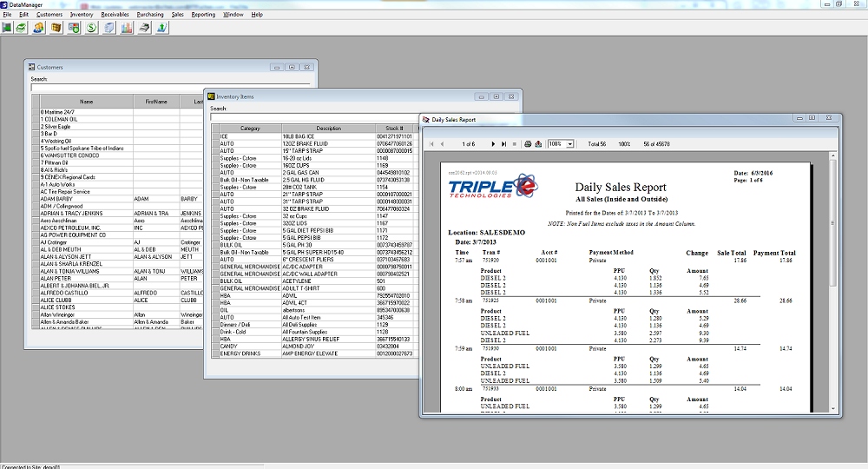Screen dimensions: 868x469
Task: Click the export report icon beside print
Action: (x=538, y=144)
